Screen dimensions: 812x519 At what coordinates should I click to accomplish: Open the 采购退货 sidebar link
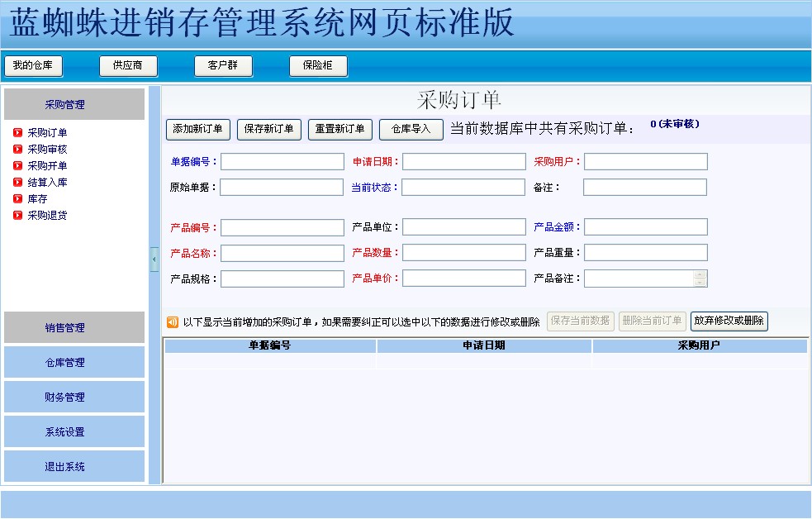[x=47, y=216]
